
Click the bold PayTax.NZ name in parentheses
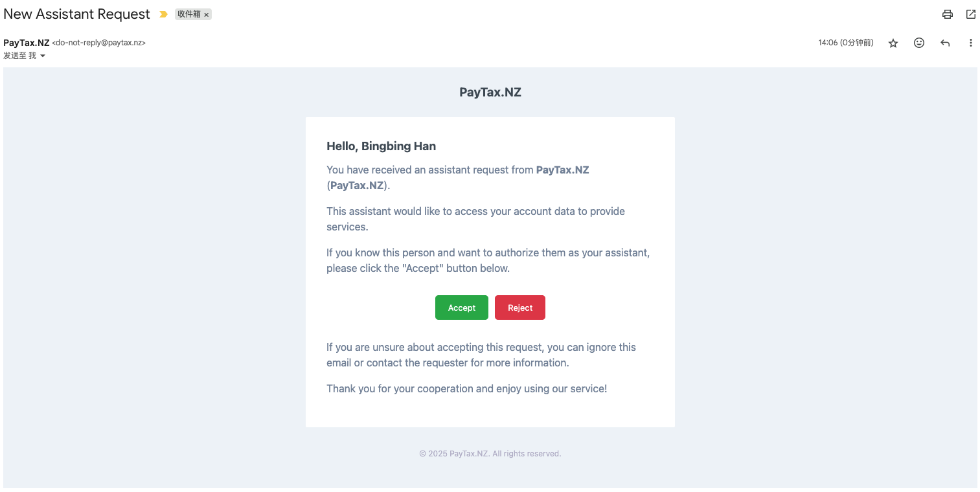357,186
